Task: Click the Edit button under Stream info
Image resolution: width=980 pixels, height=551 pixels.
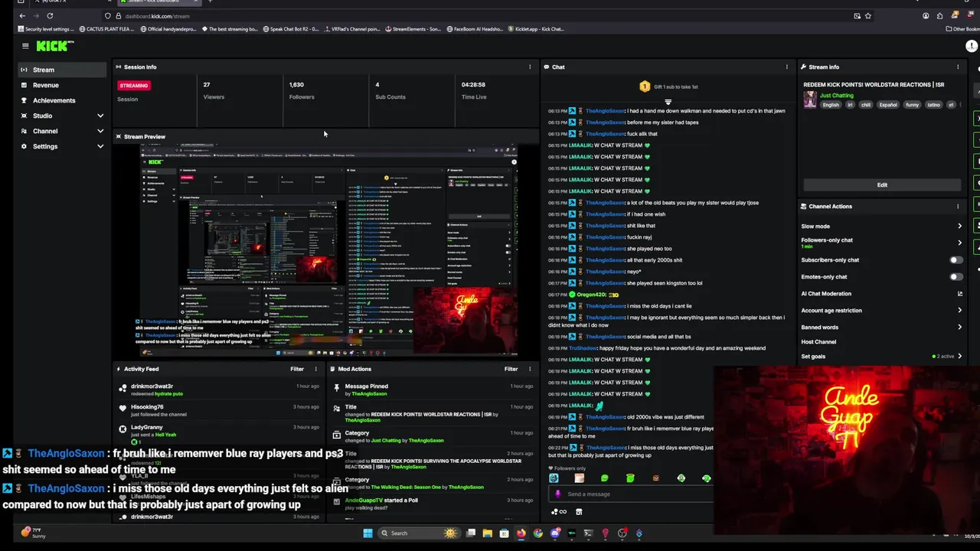Action: (882, 184)
